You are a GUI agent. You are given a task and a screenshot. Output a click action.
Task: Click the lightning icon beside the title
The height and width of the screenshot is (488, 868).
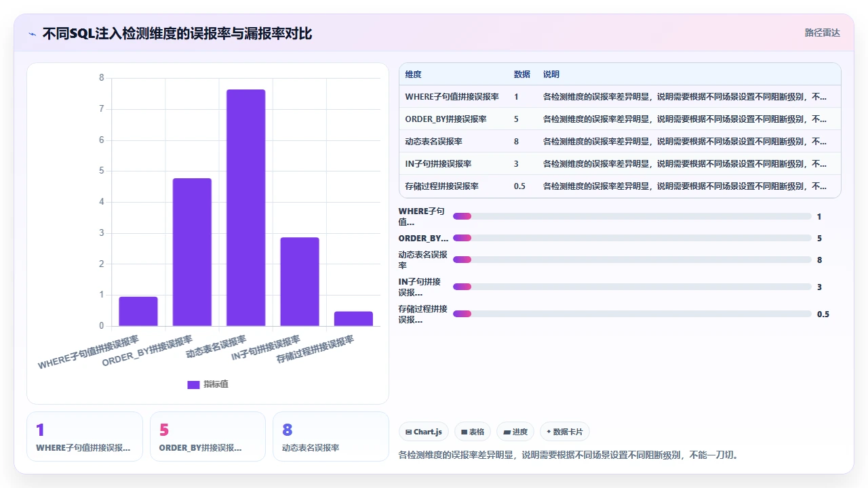pyautogui.click(x=32, y=33)
